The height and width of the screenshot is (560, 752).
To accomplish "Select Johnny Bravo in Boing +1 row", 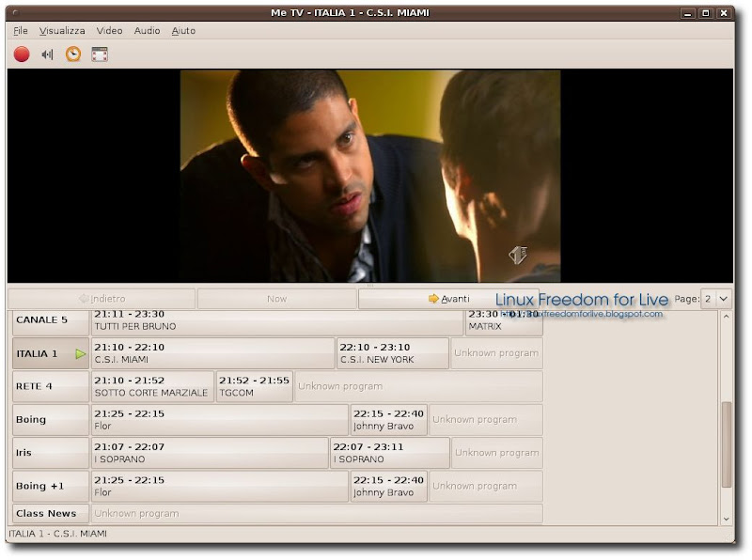I will [x=389, y=486].
